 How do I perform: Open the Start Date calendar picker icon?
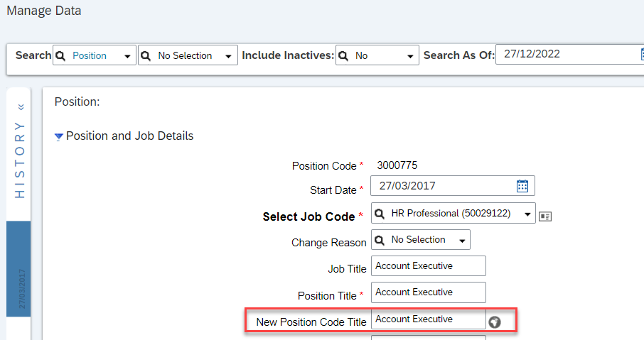point(522,186)
